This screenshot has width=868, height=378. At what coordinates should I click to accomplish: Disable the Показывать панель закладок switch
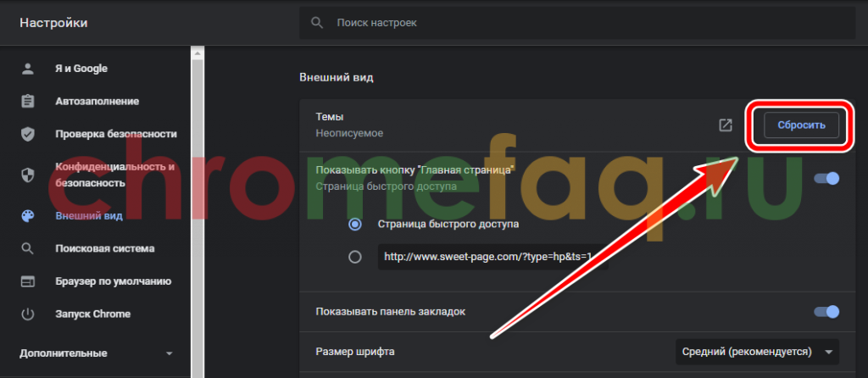click(826, 312)
